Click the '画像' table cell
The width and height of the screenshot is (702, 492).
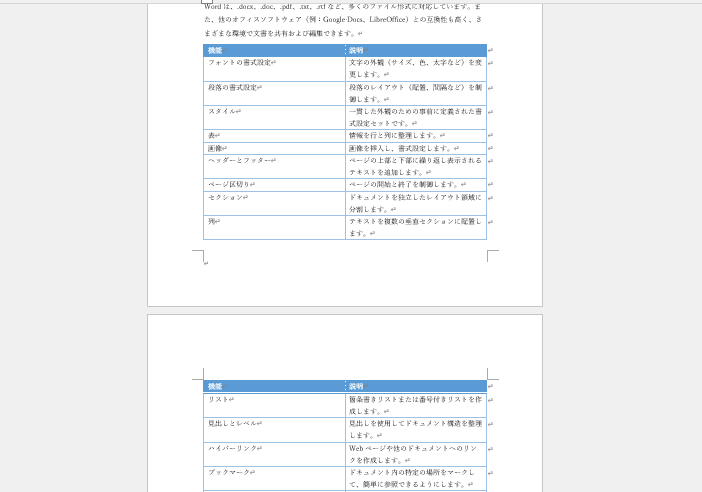pyautogui.click(x=274, y=148)
